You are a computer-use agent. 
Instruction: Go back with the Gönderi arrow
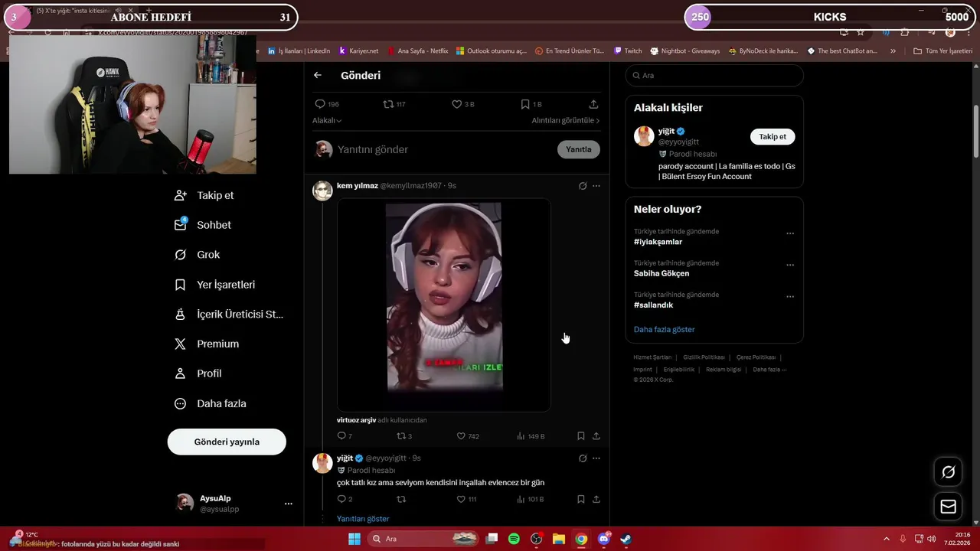[x=318, y=75]
